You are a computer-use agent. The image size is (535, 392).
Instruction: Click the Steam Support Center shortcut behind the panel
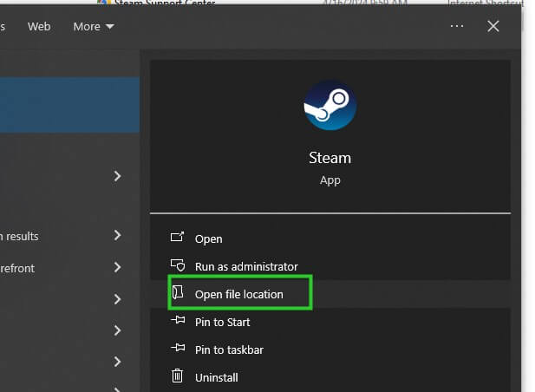(x=164, y=3)
